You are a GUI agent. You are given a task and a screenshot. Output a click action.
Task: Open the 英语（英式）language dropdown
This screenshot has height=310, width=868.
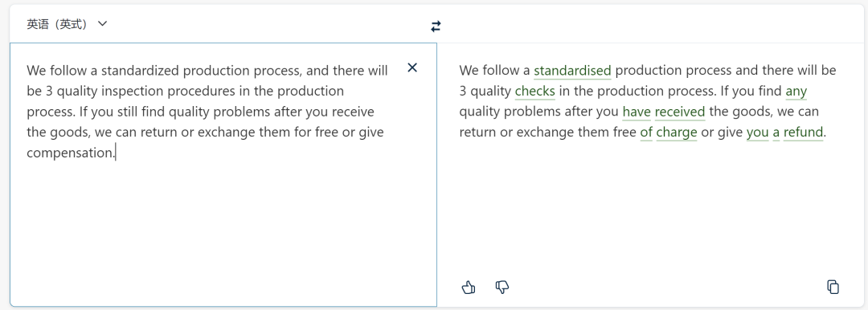pos(67,24)
